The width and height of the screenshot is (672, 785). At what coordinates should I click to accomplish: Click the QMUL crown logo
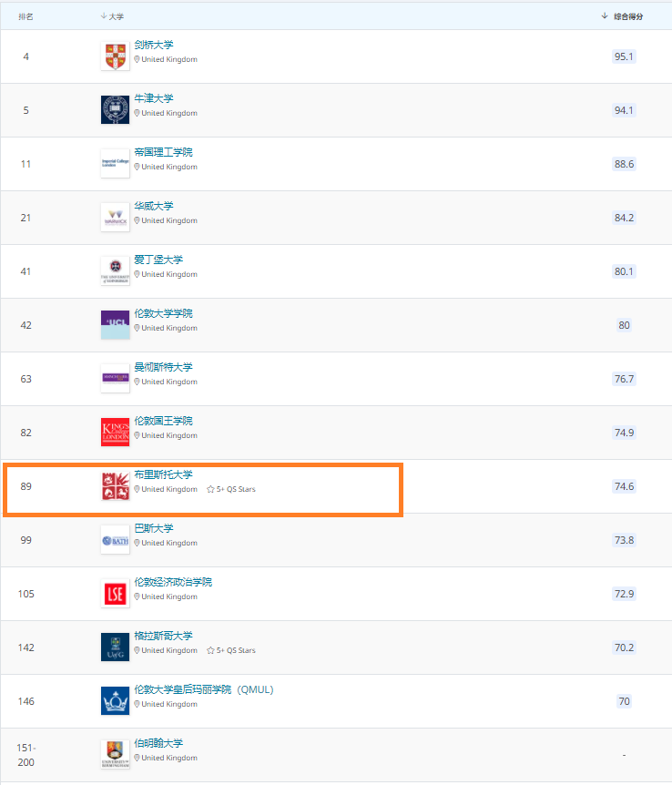[x=115, y=701]
